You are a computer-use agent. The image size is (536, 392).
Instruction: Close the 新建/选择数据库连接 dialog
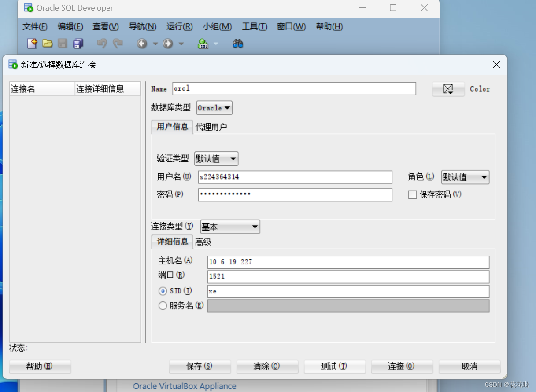coord(496,65)
